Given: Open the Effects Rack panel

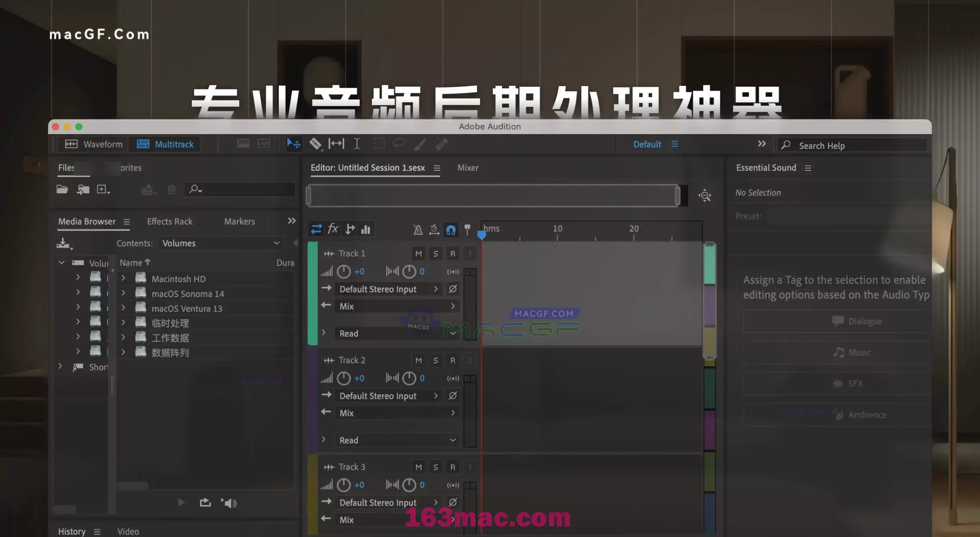Looking at the screenshot, I should click(169, 220).
